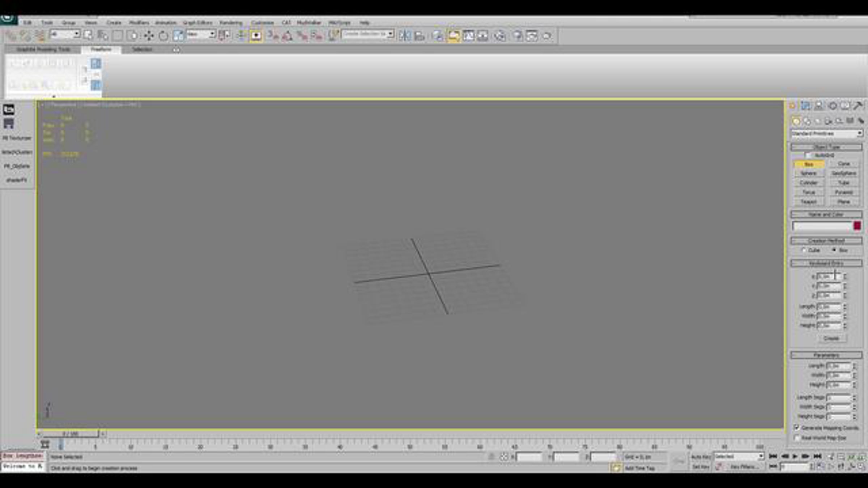This screenshot has height=488, width=868.
Task: Click the Mirror tool icon
Action: pos(405,35)
